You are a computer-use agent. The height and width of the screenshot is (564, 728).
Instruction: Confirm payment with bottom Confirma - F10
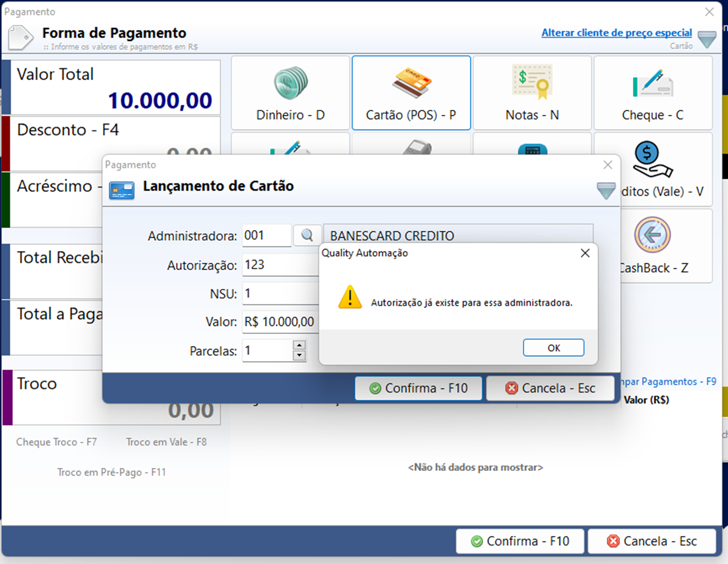520,541
